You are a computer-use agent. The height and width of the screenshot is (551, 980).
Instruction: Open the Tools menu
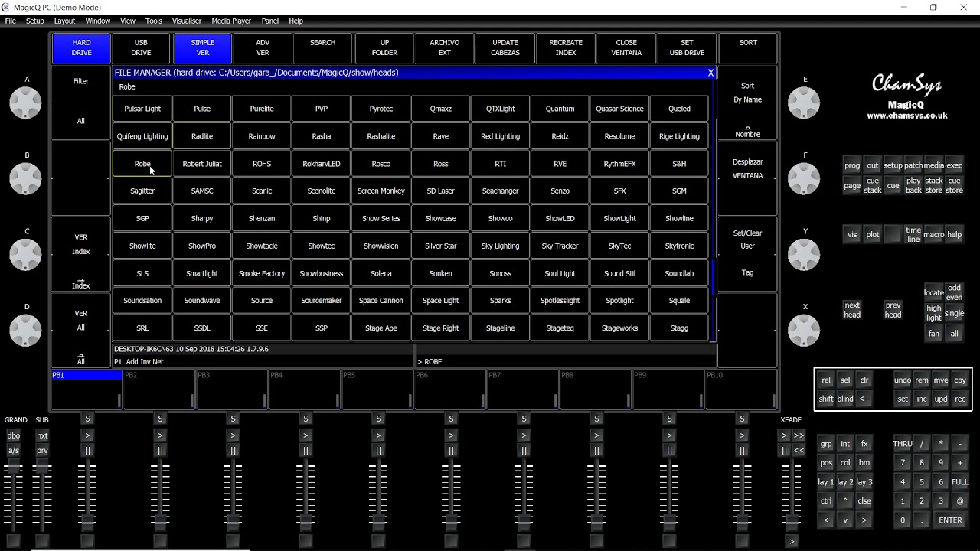pos(154,21)
